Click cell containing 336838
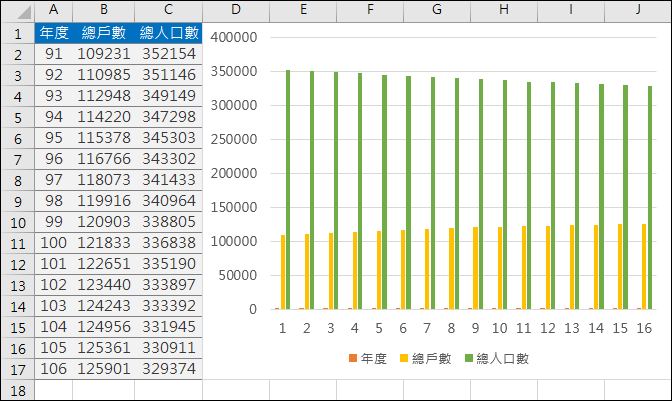The height and width of the screenshot is (401, 672). (168, 243)
